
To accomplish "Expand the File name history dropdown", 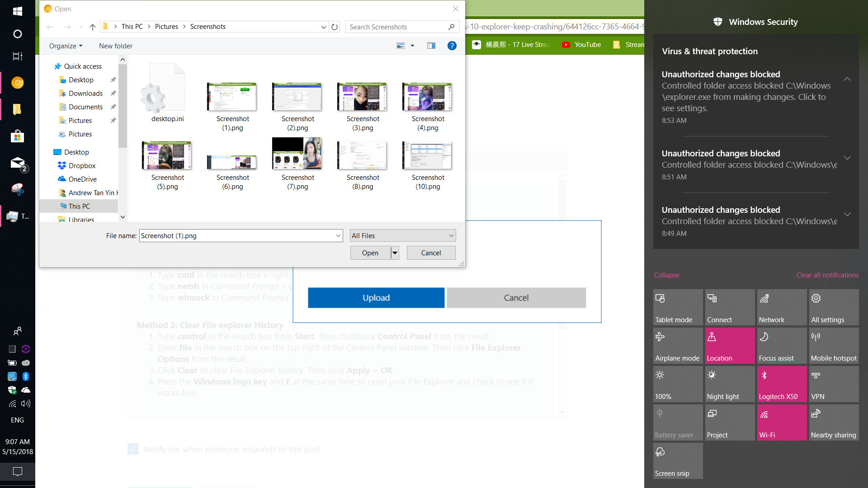I will (338, 235).
